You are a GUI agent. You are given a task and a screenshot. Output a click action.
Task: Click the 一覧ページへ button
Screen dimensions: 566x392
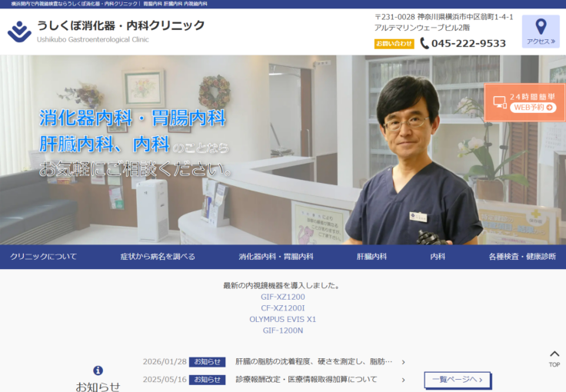pos(458,380)
